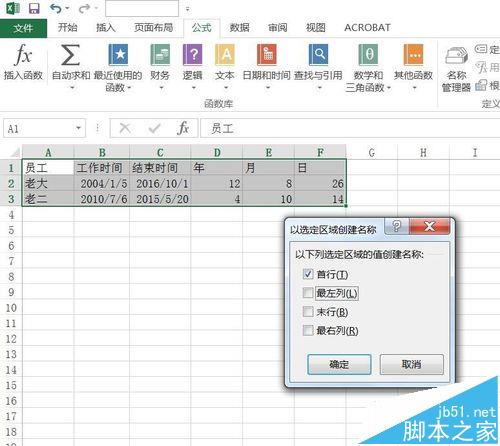This screenshot has height=446, width=500.
Task: Expand the AutoSum dropdown arrow
Action: [x=71, y=88]
